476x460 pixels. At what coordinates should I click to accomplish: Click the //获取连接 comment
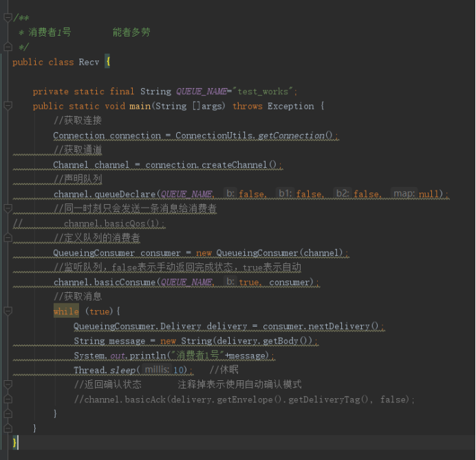point(78,120)
